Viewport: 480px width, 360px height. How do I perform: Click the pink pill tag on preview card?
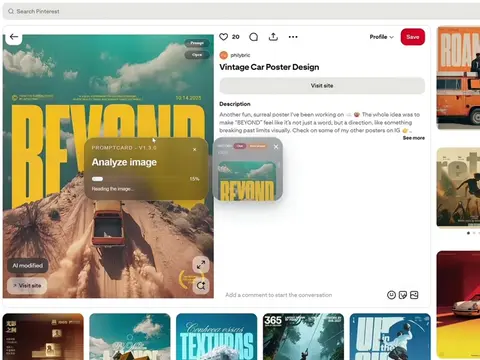pos(240,146)
